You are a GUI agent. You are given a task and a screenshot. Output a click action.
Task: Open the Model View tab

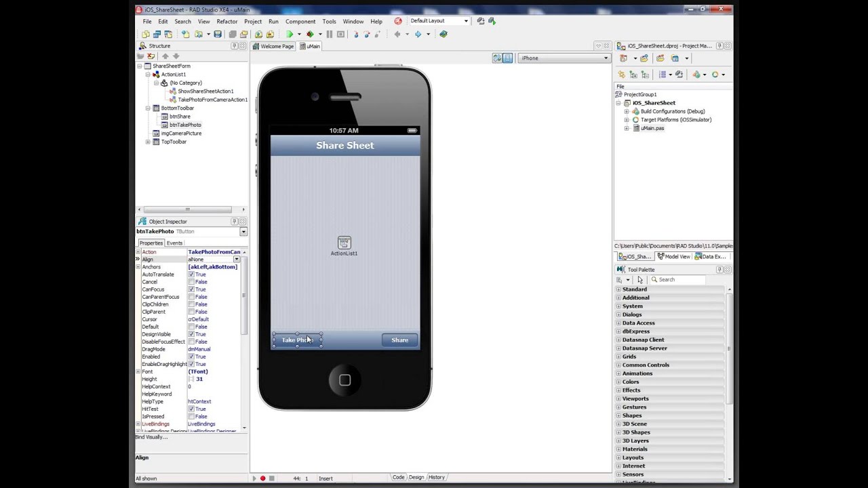coord(673,256)
